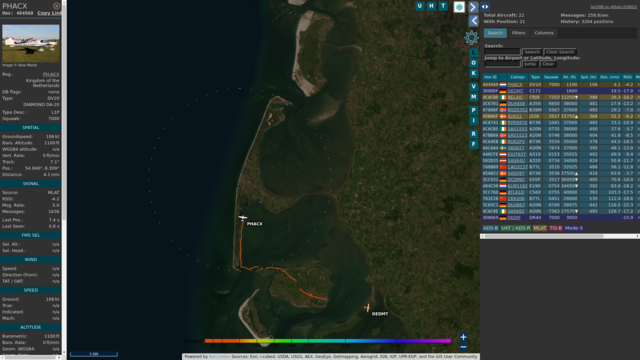Image resolution: width=640 pixels, height=360 pixels.
Task: Select the PHACX aircraft icon on the map
Action: point(243,218)
